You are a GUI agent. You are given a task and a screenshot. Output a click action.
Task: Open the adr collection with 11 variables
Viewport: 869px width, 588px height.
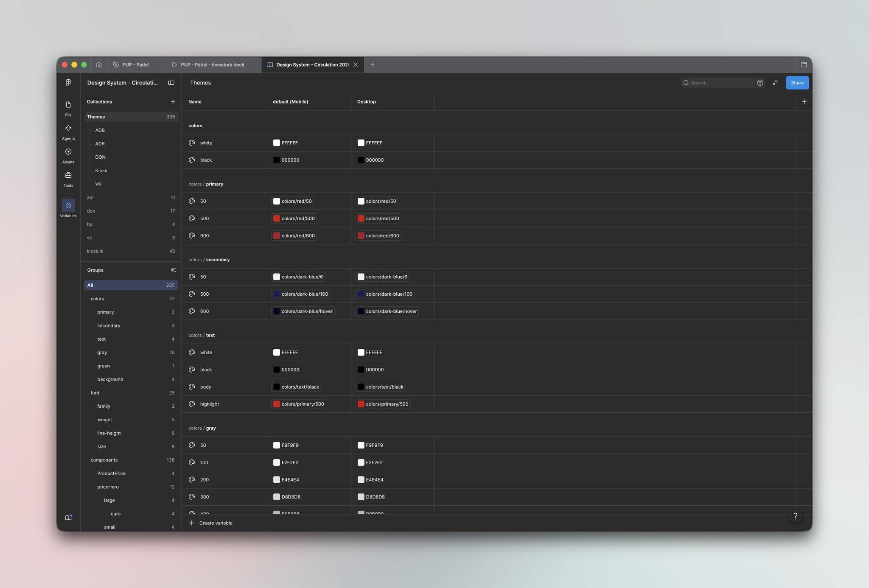click(131, 197)
